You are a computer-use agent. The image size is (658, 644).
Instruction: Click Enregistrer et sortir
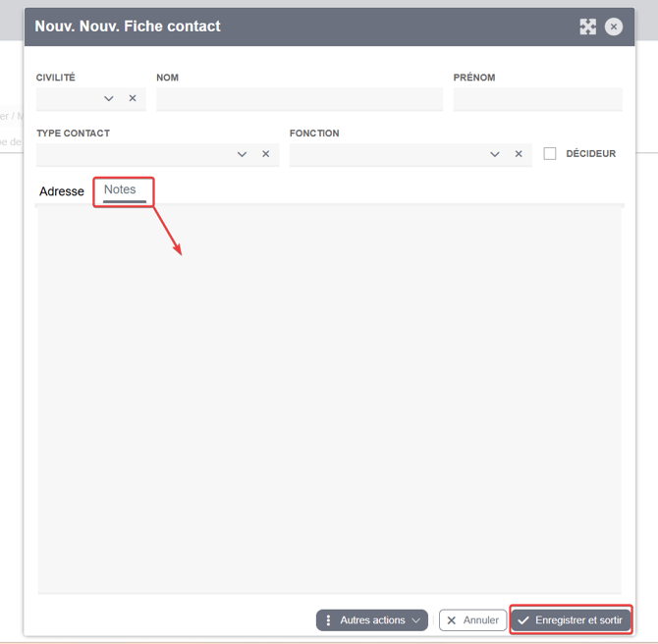click(572, 620)
